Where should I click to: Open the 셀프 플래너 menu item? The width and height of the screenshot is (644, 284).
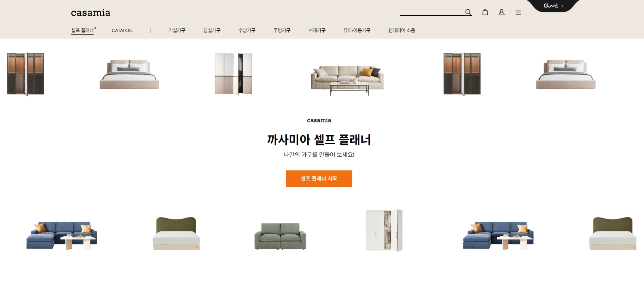[x=83, y=30]
